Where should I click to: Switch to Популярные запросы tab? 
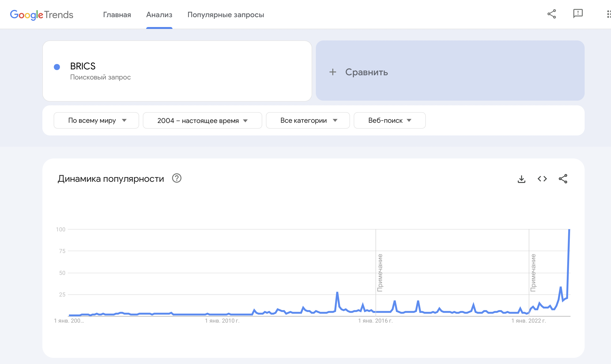pos(226,15)
